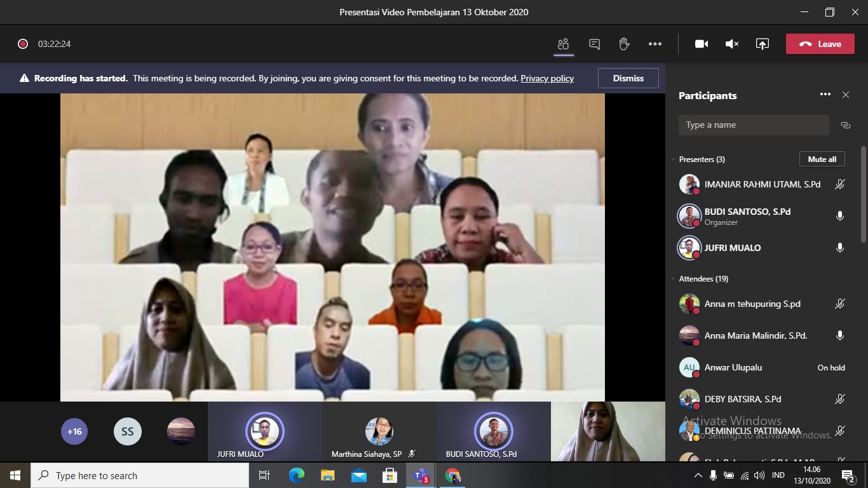868x488 pixels.
Task: Click IMANIAR RAHMI UTAMI muted mic icon
Action: coord(840,184)
